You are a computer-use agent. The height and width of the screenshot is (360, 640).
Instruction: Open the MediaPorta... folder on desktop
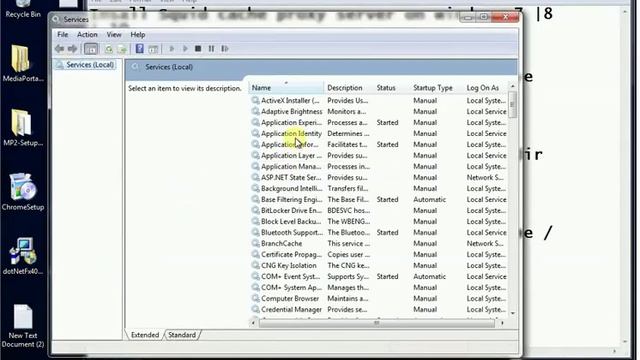23,63
